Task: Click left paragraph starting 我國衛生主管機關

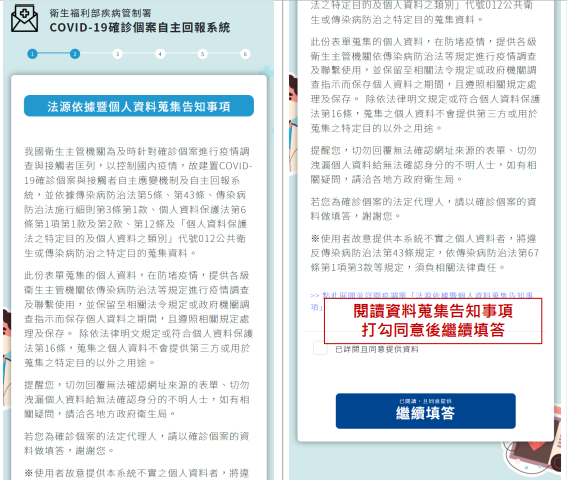Action: click(138, 202)
